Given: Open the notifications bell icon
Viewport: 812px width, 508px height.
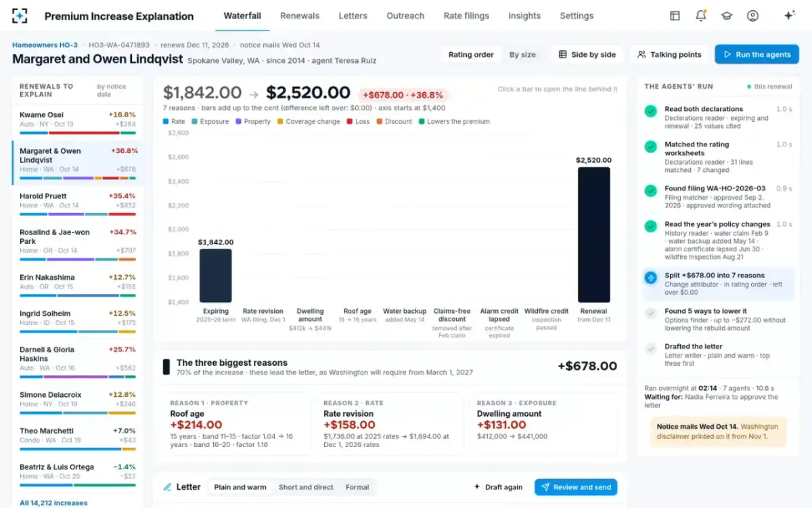Looking at the screenshot, I should (701, 16).
